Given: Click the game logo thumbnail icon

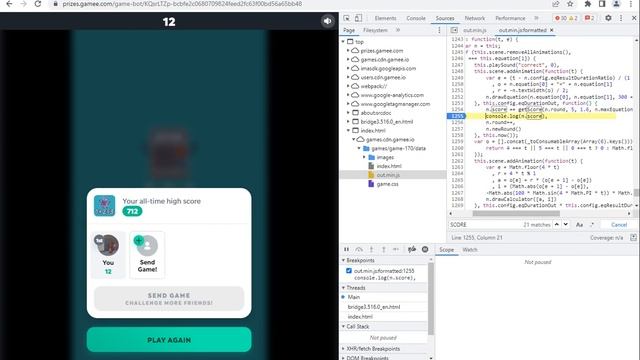Looking at the screenshot, I should point(104,206).
